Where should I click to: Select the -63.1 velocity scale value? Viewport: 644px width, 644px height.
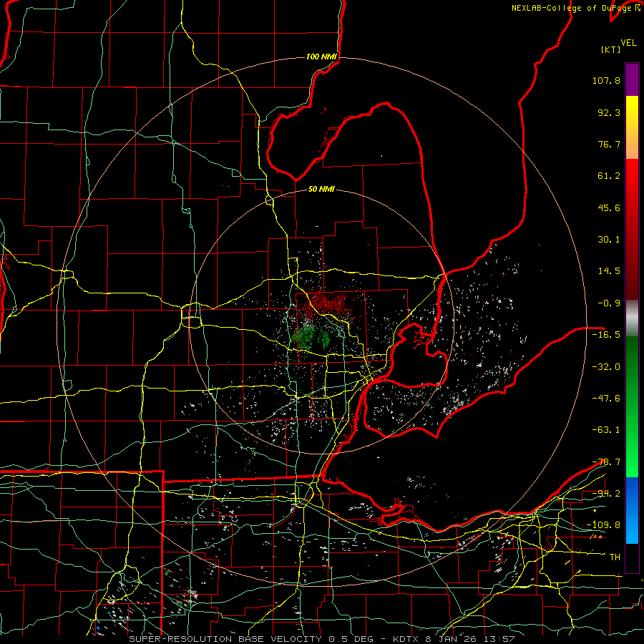click(606, 430)
